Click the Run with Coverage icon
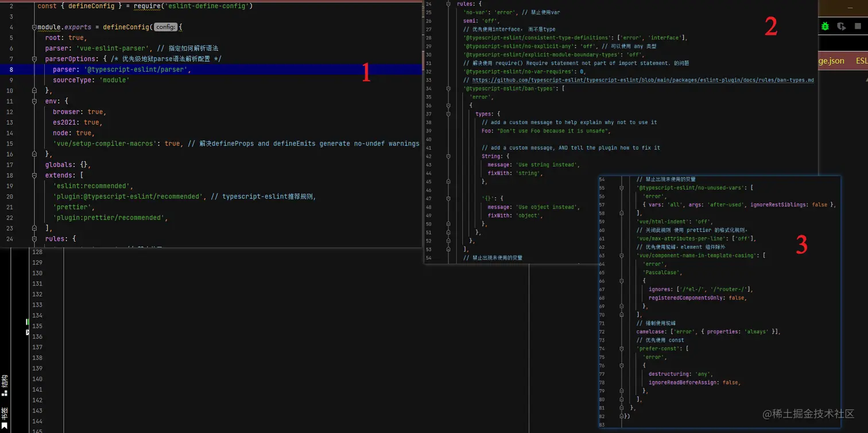The image size is (868, 433). click(842, 26)
